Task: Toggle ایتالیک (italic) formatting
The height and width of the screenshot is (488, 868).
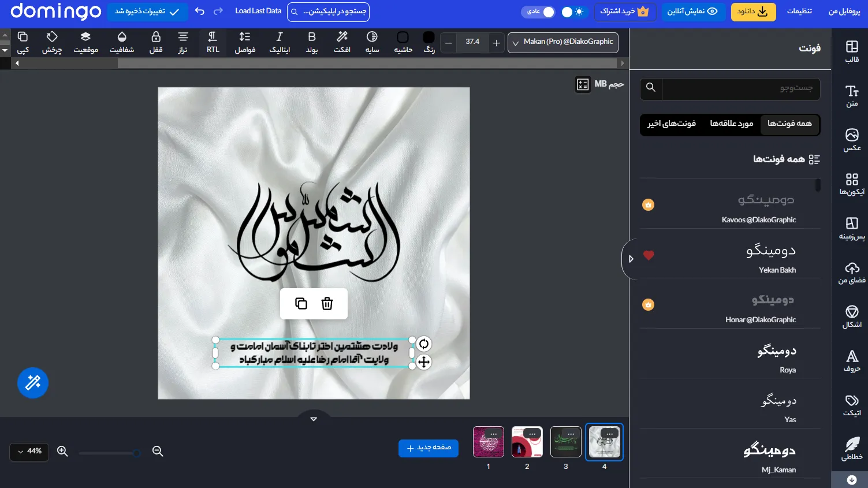Action: 280,42
